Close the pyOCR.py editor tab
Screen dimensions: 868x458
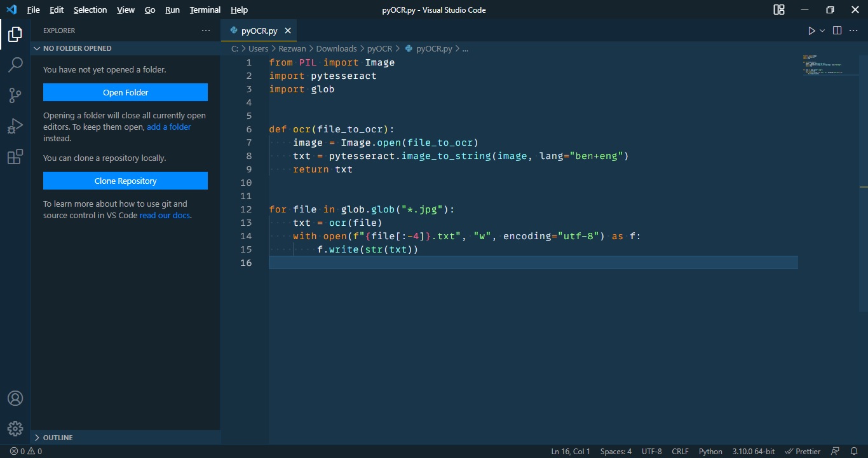coord(288,31)
